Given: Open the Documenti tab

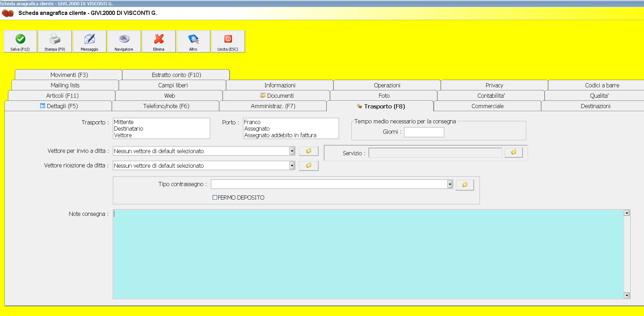Looking at the screenshot, I should point(277,96).
